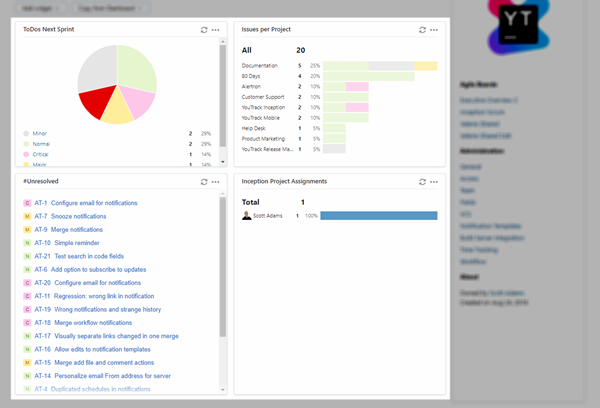Viewport: 600px width, 408px height.
Task: Click the Help Desk project name
Action: (x=253, y=128)
